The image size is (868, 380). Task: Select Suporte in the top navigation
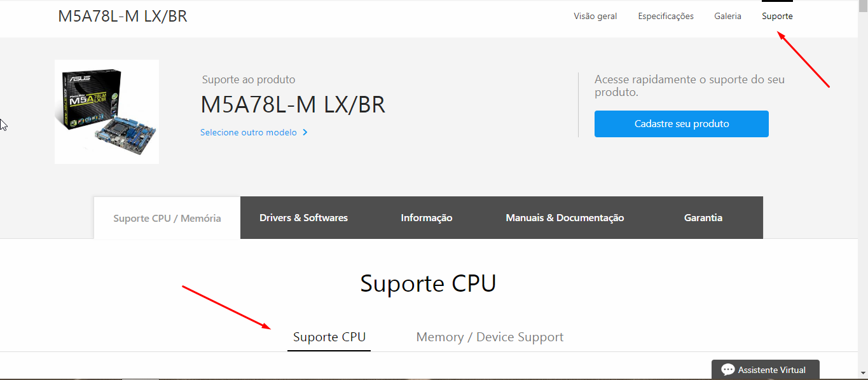tap(777, 17)
